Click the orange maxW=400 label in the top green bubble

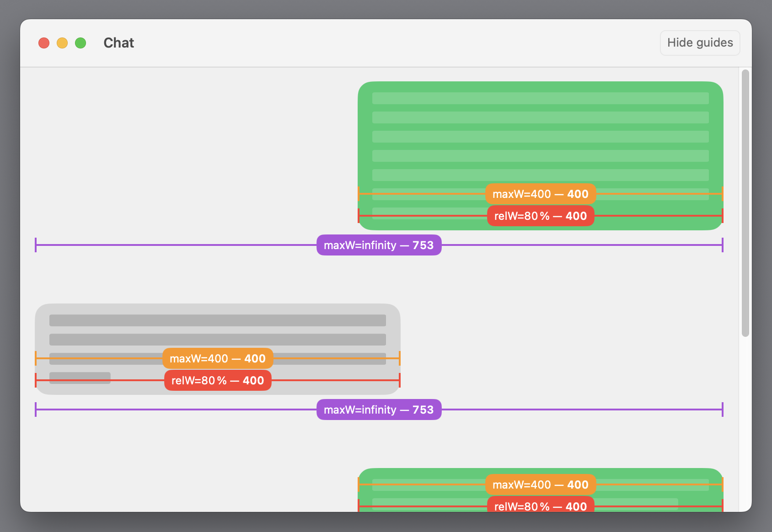tap(540, 194)
